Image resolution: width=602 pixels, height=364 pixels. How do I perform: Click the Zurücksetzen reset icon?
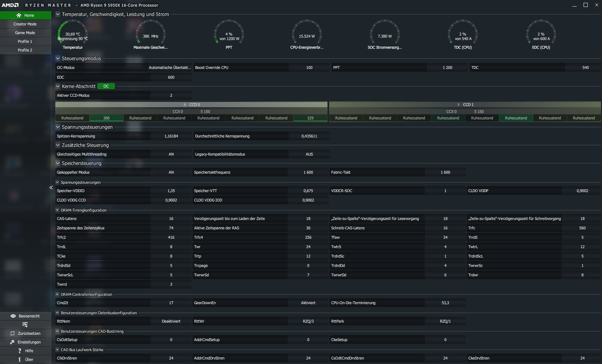coord(13,333)
